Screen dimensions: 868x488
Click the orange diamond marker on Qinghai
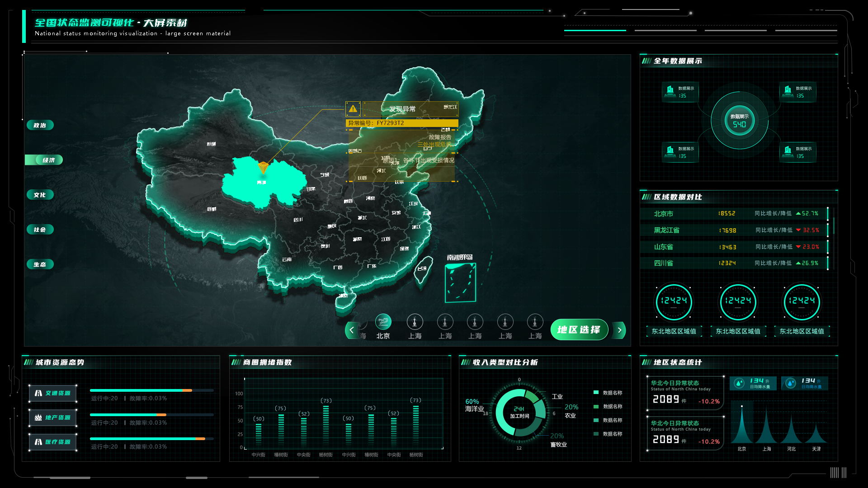coord(263,168)
